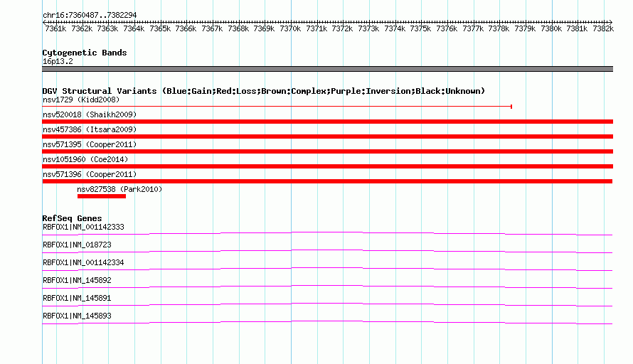Viewport: 633px width, 364px height.
Task: Open transcript RBFOX1|NM_018723 label
Action: (77, 245)
